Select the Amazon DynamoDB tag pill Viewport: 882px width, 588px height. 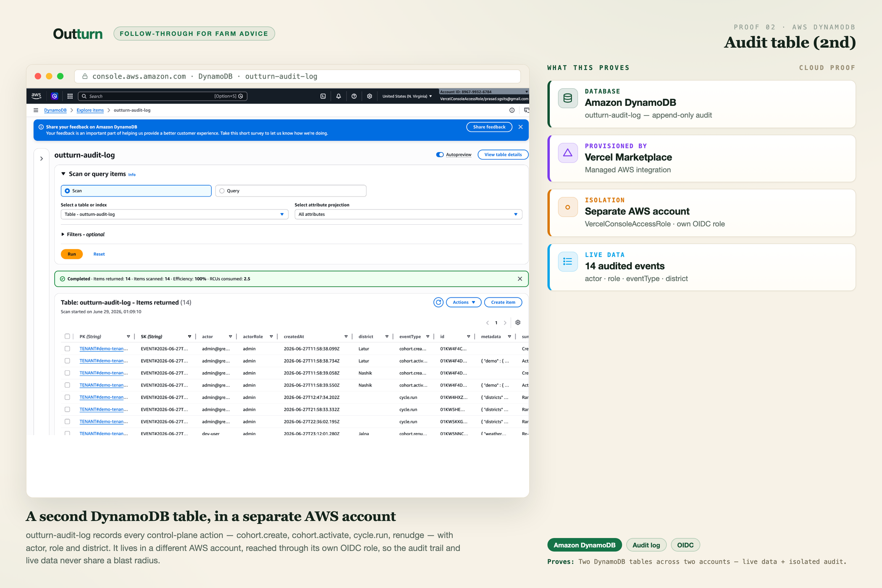click(584, 545)
